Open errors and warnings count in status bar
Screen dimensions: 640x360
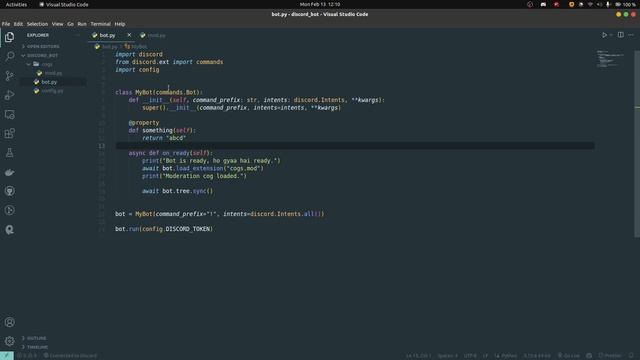[27, 356]
